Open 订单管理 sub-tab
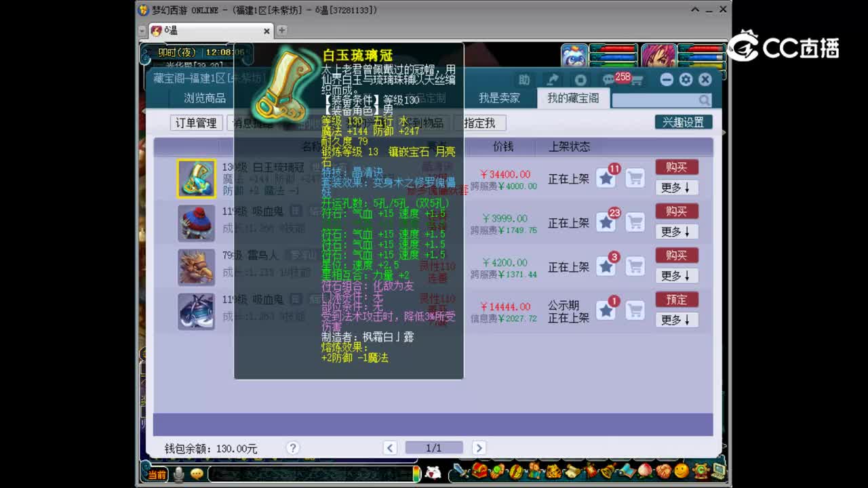 [x=196, y=123]
